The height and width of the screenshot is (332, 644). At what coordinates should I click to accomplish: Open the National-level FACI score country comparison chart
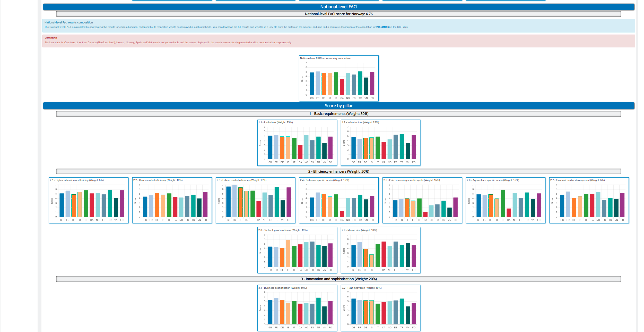(x=339, y=78)
